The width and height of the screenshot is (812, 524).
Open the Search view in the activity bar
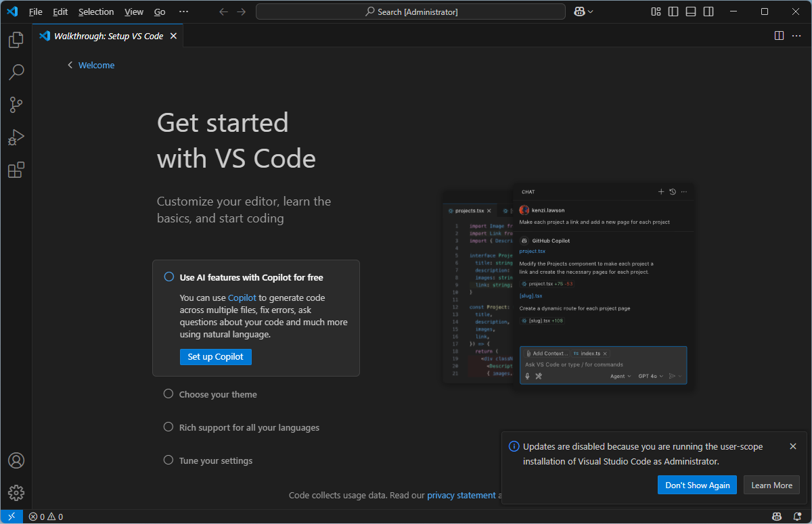pyautogui.click(x=16, y=72)
